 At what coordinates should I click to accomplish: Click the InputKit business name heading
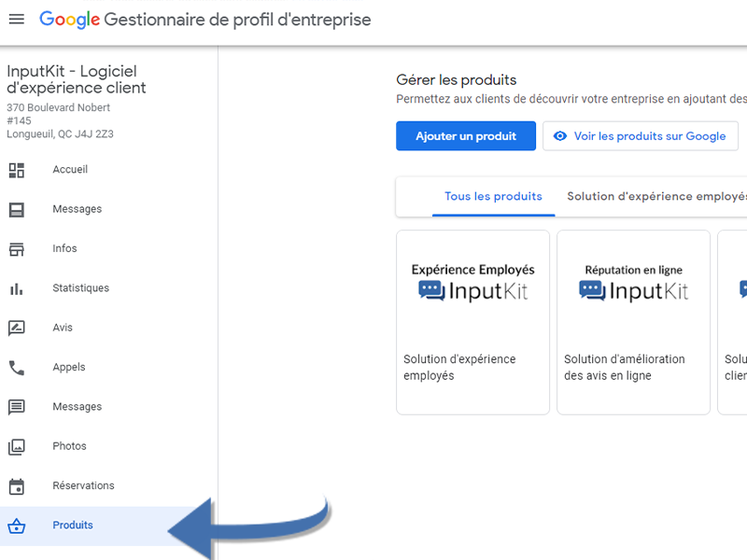(x=77, y=79)
